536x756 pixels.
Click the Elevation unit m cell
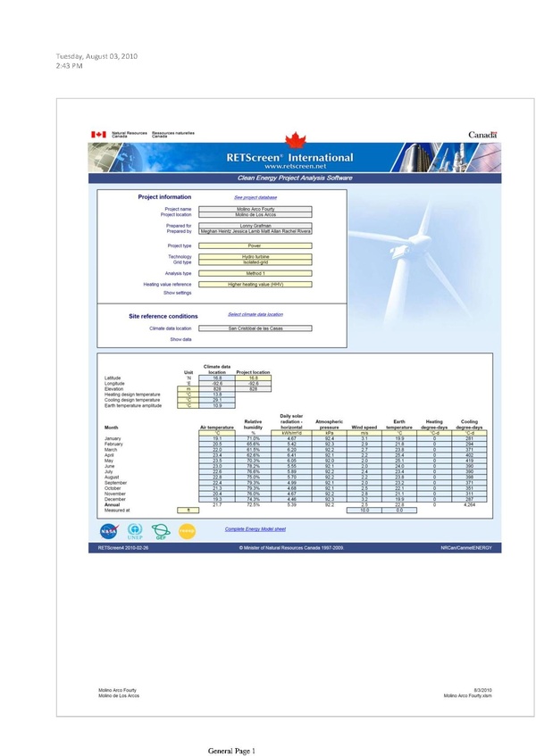pos(188,389)
